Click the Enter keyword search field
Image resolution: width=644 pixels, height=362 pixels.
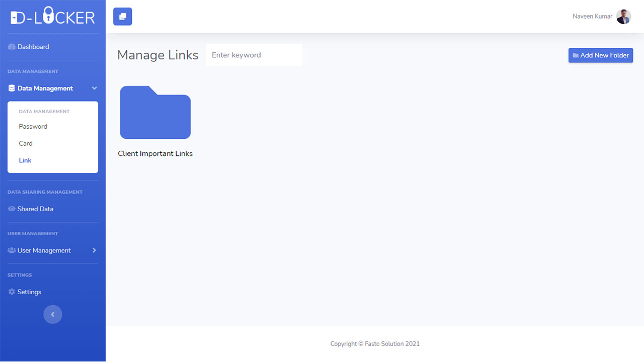(254, 55)
